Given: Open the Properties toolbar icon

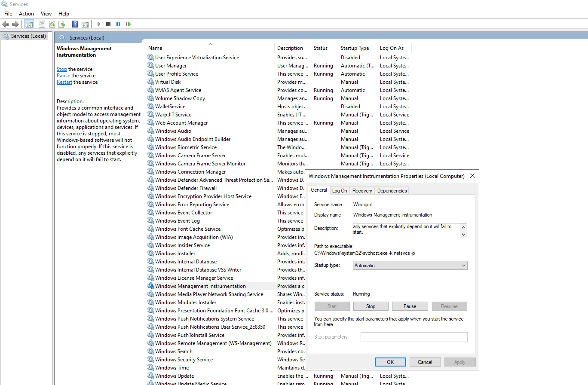Looking at the screenshot, I should [x=42, y=24].
